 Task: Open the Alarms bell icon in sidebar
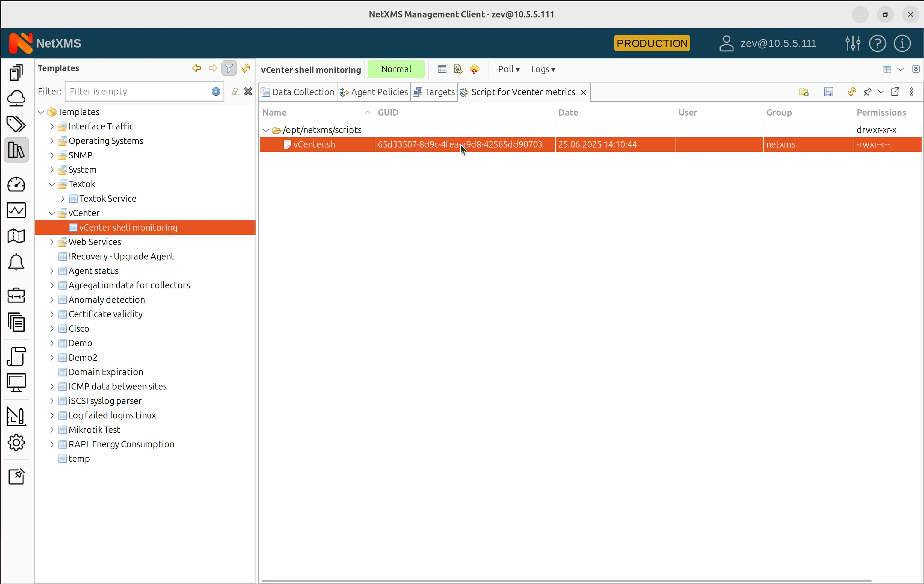pos(16,262)
